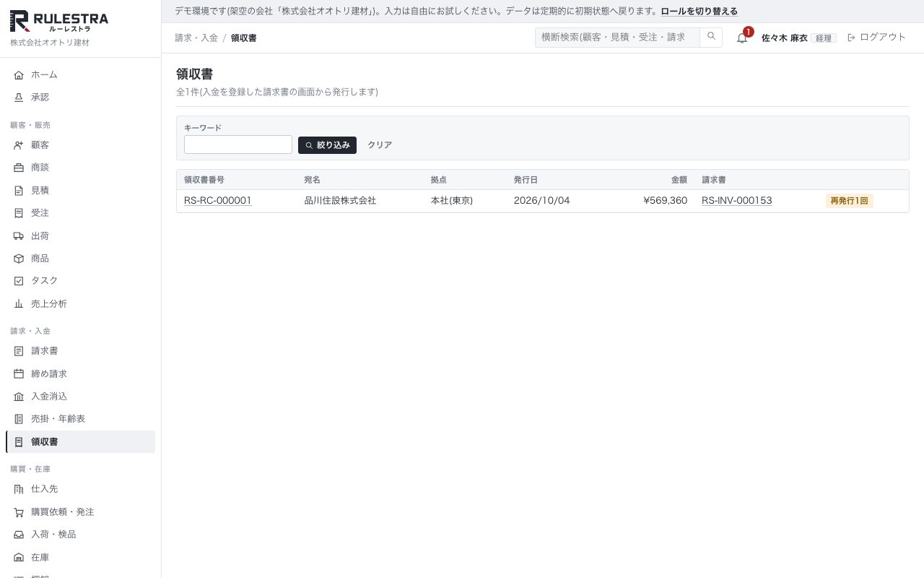Click the 2026/10/04 issue date
The image size is (924, 578).
coord(541,201)
